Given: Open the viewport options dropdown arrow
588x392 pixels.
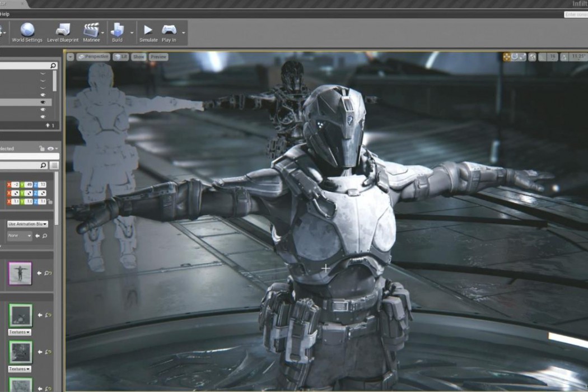Looking at the screenshot, I should (x=70, y=57).
